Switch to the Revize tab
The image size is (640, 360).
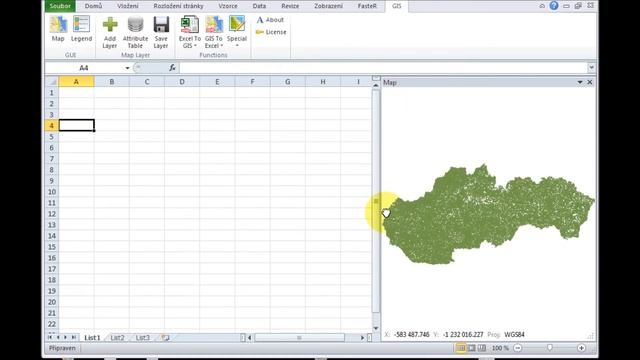point(290,6)
